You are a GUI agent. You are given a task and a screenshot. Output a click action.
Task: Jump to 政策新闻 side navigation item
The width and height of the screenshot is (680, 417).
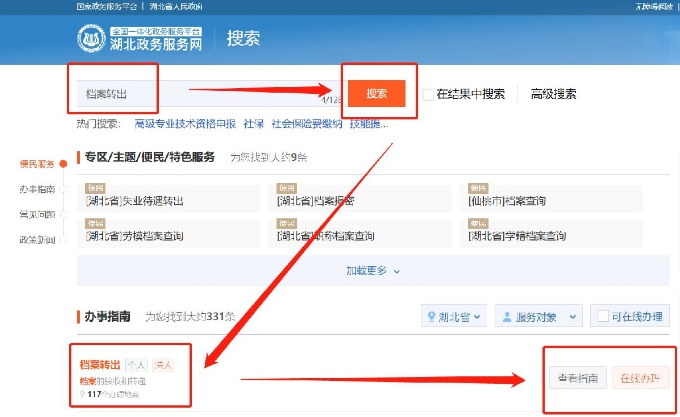tap(37, 240)
